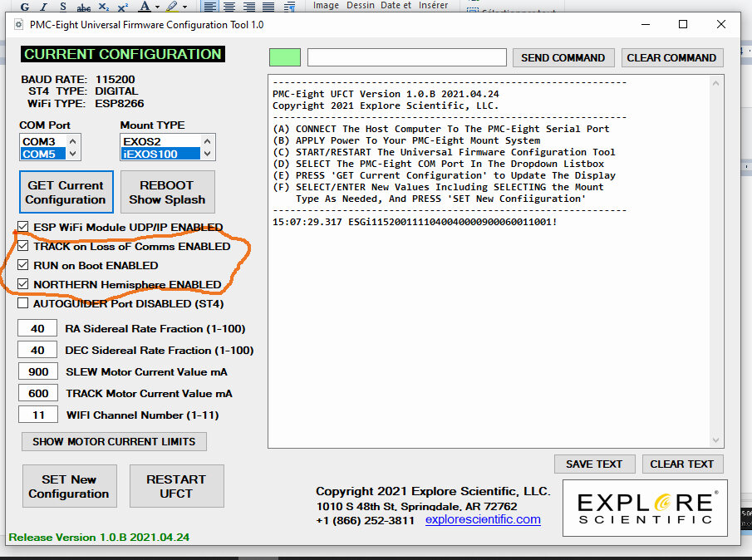
Task: Click Dessin button in WordPad ribbon
Action: pyautogui.click(x=360, y=5)
